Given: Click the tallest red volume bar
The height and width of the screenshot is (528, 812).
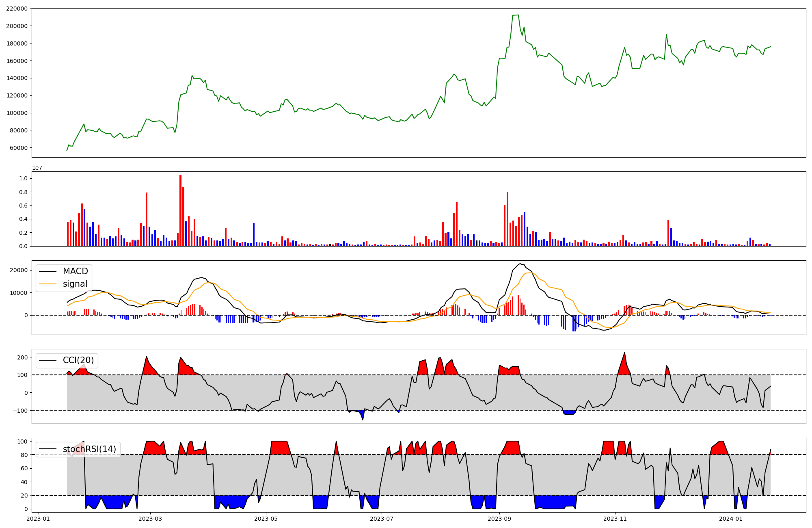Looking at the screenshot, I should (180, 210).
